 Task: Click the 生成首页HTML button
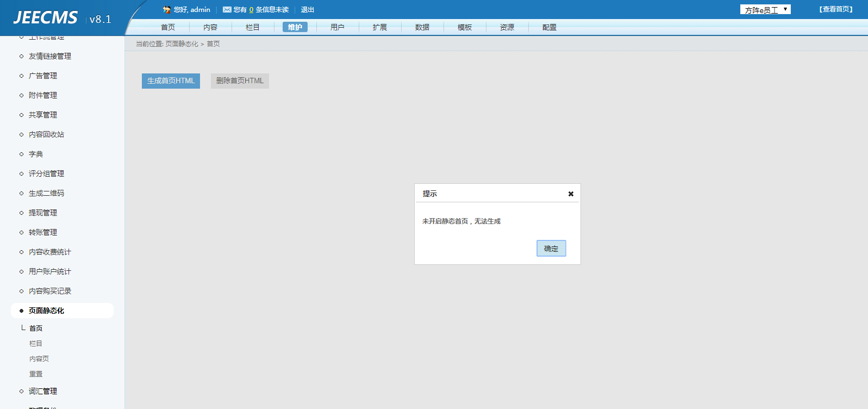click(x=171, y=81)
